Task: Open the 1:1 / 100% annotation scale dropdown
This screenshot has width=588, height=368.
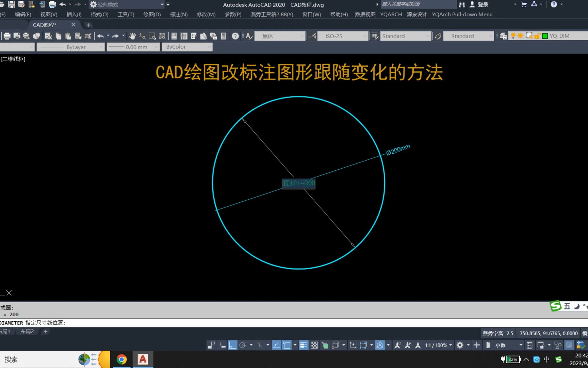Action: (439, 345)
